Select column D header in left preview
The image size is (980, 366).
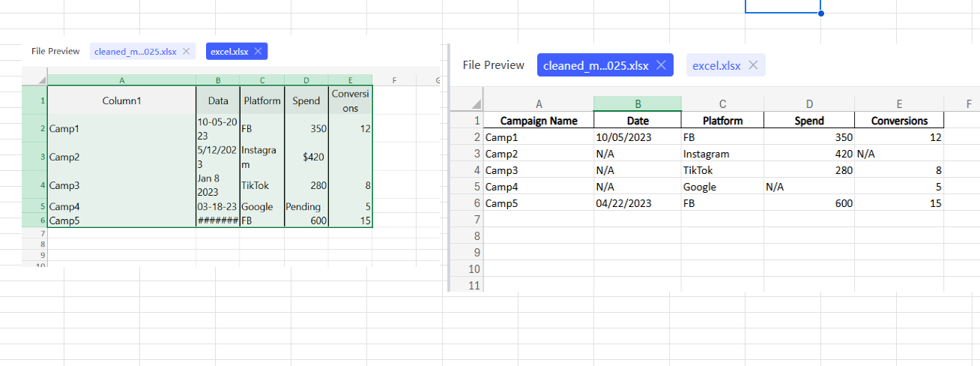coord(306,79)
